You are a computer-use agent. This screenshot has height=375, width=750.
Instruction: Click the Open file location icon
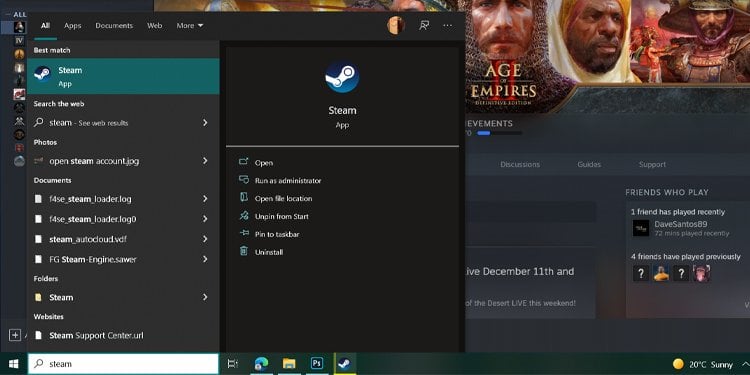[x=243, y=198]
